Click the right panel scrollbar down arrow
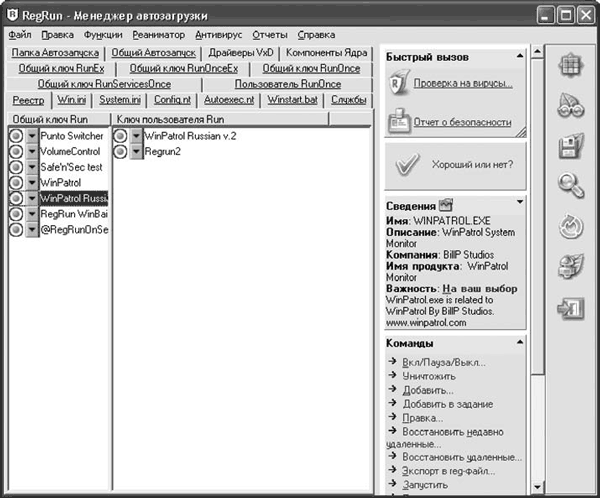This screenshot has height=498, width=600. [x=537, y=487]
